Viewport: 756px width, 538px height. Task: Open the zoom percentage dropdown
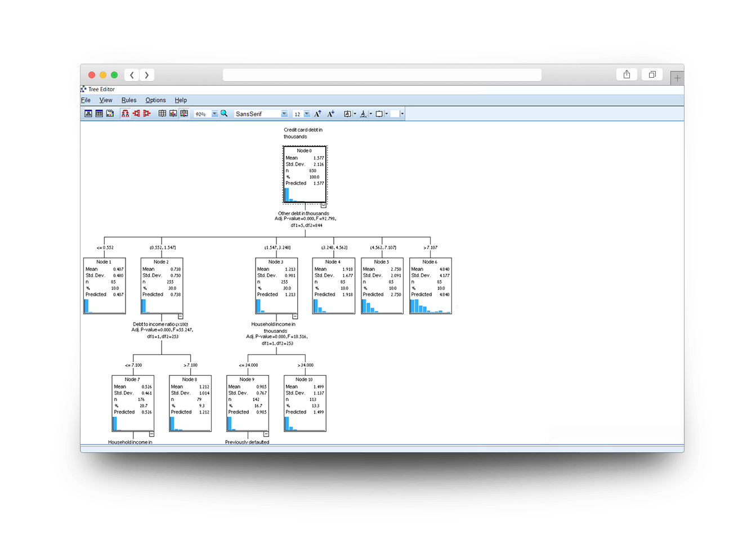214,113
